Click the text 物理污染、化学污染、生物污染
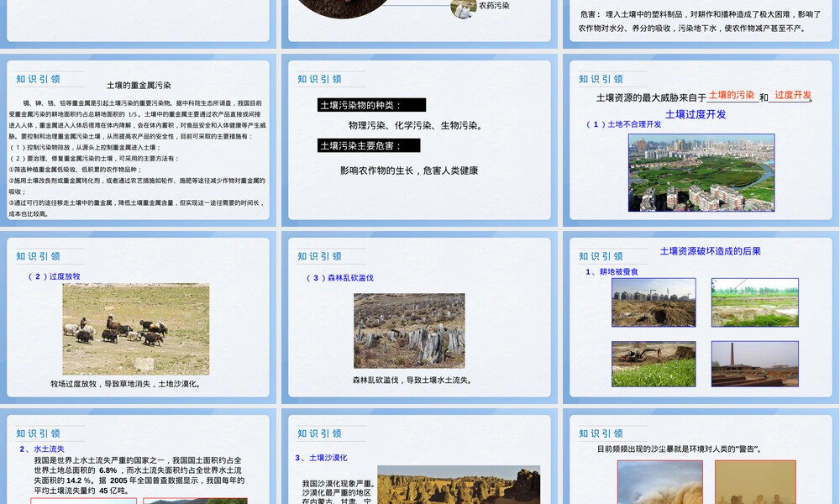 pos(416,125)
